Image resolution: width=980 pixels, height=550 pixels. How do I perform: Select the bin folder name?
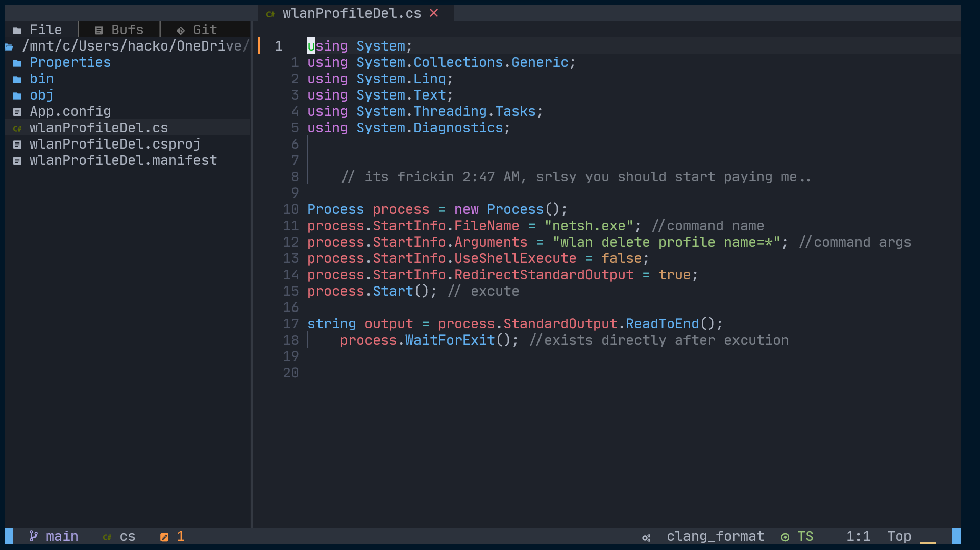point(41,79)
